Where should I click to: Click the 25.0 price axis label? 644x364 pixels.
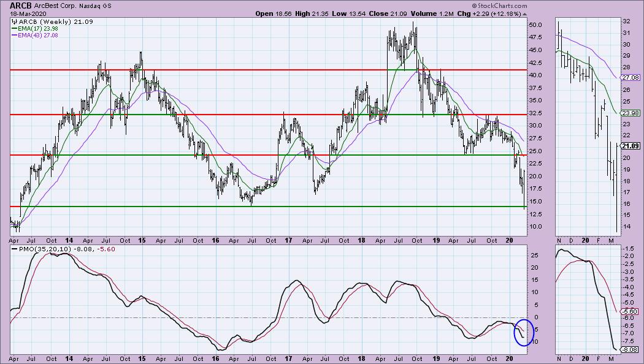[536, 151]
